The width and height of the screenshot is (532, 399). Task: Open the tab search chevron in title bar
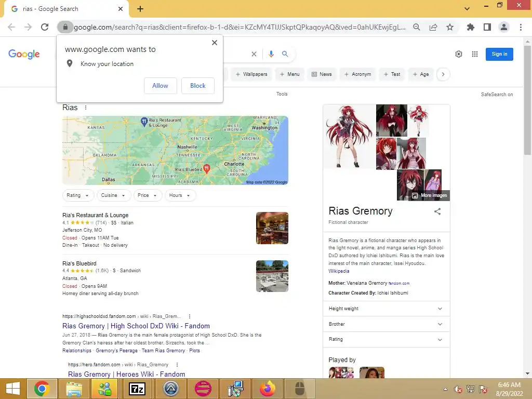467,9
